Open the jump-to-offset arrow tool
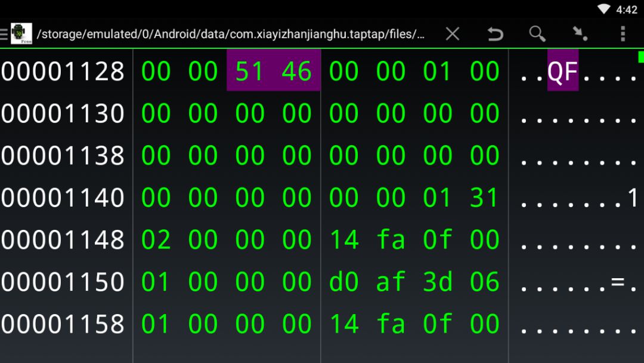 [x=580, y=33]
